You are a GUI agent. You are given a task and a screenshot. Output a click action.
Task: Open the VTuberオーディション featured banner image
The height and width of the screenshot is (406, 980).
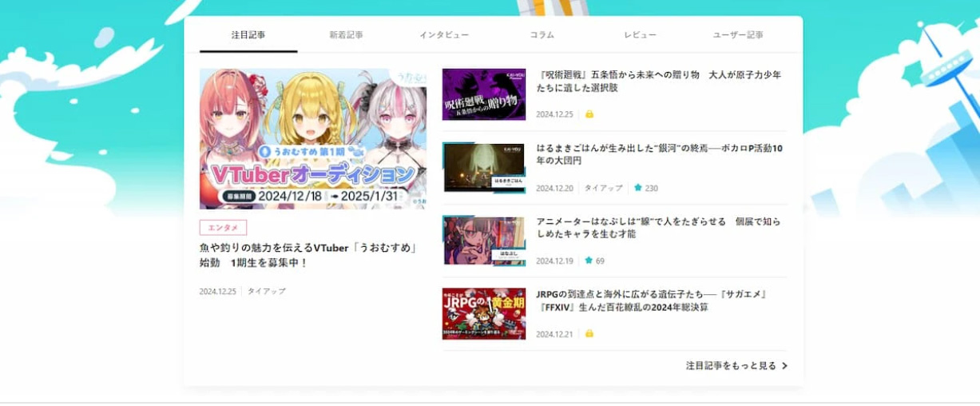(313, 138)
